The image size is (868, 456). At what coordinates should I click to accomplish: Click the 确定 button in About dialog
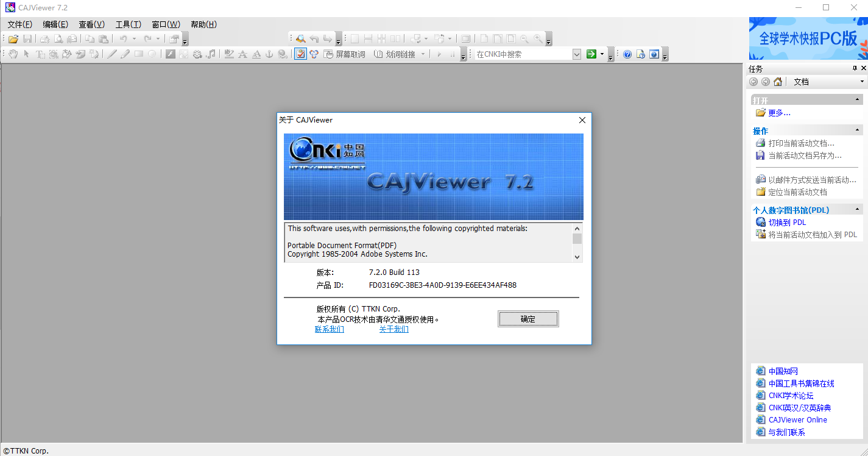tap(528, 319)
